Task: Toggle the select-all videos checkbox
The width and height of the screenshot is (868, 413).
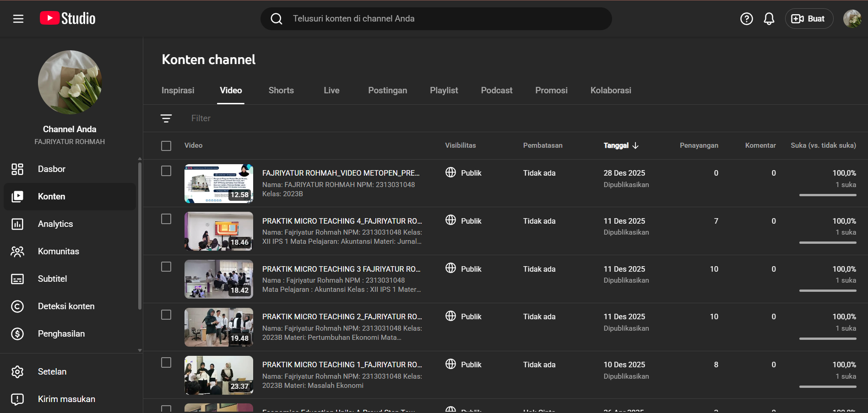Action: point(166,146)
